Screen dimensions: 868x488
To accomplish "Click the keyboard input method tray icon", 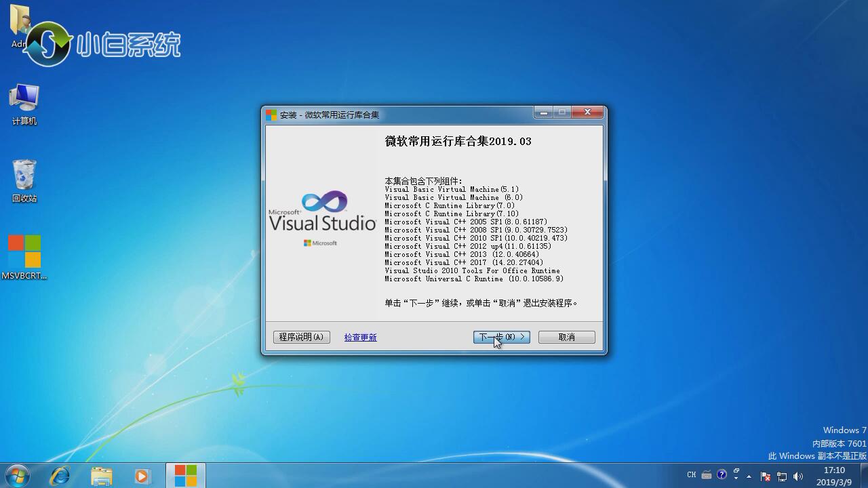I will coord(707,475).
